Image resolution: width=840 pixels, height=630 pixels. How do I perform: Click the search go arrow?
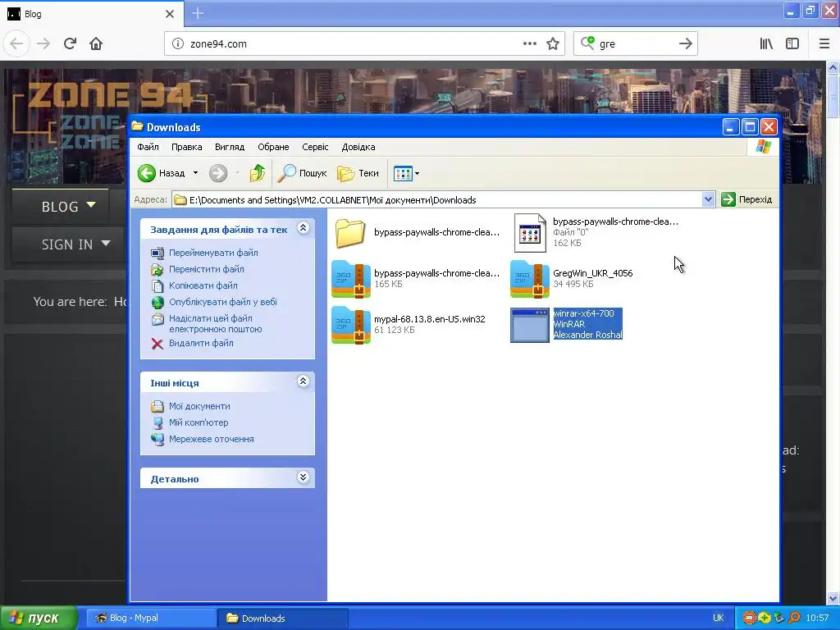[x=686, y=44]
